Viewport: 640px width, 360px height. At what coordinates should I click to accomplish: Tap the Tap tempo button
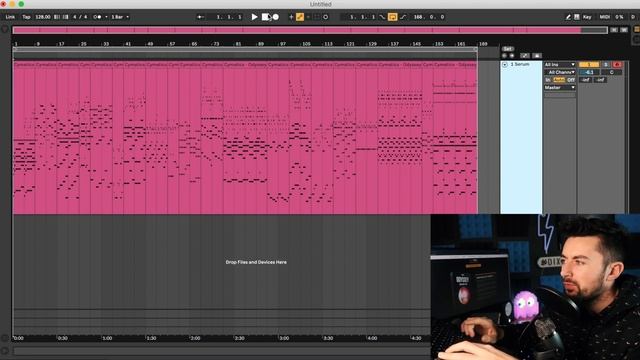coord(26,17)
